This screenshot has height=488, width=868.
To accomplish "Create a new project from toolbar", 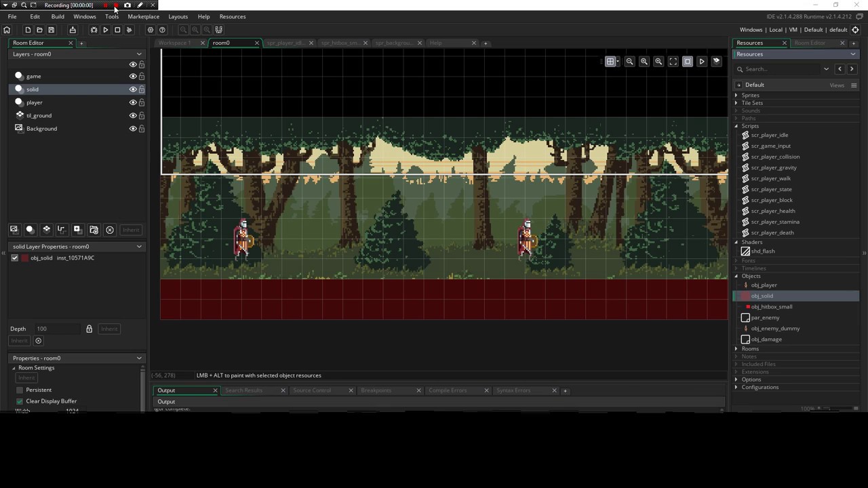I will point(28,30).
